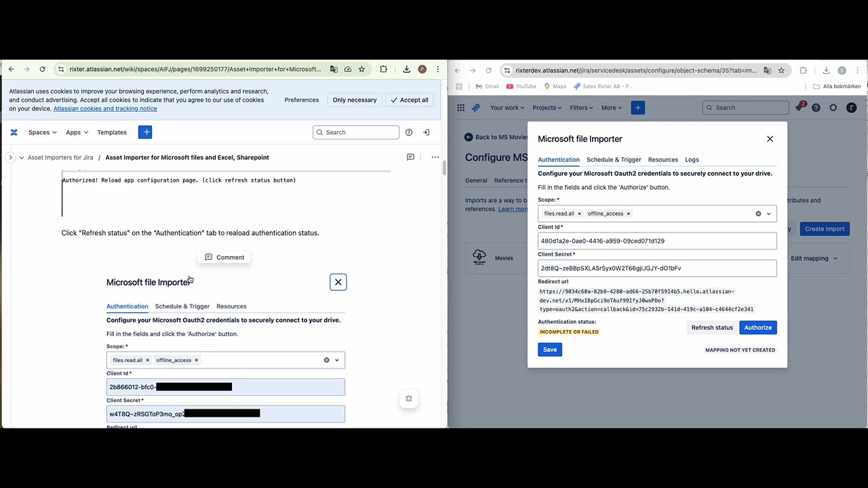
Task: Click the Jira logo in the header
Action: [475, 108]
